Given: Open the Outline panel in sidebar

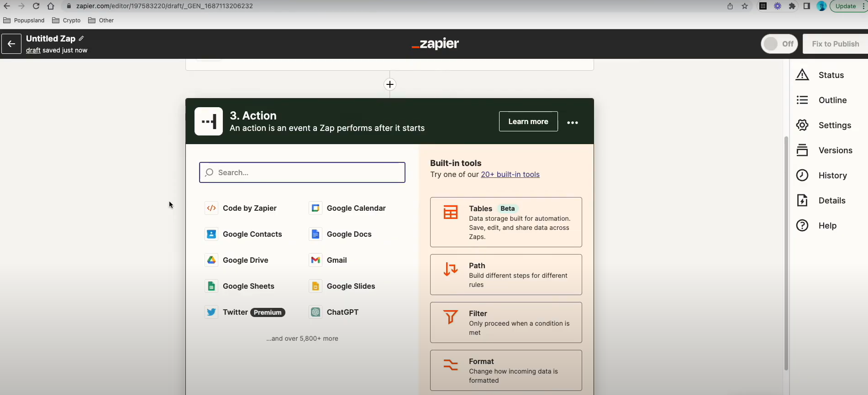Looking at the screenshot, I should tap(821, 100).
